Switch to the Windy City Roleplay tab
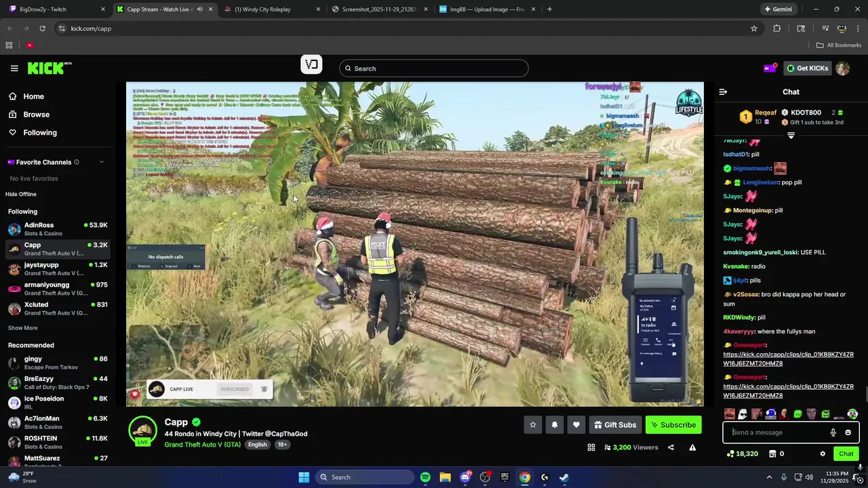The height and width of the screenshot is (488, 868). (x=271, y=9)
